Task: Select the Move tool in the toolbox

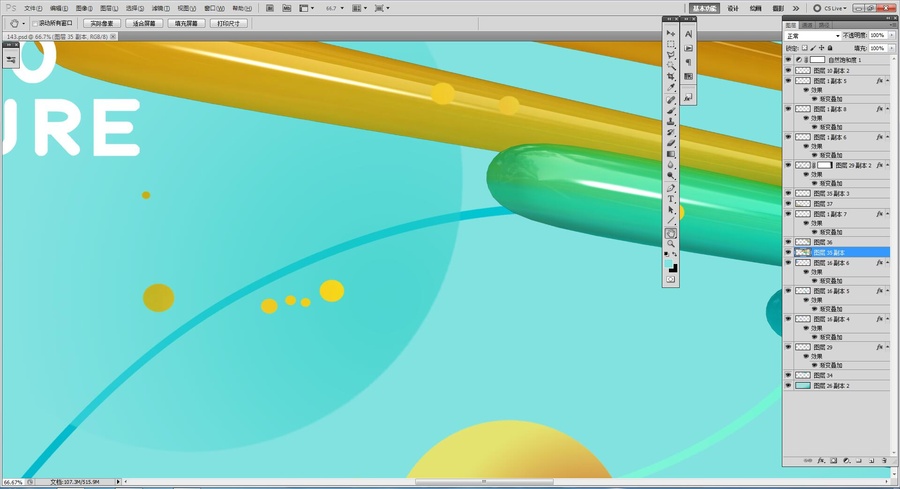Action: click(x=670, y=33)
